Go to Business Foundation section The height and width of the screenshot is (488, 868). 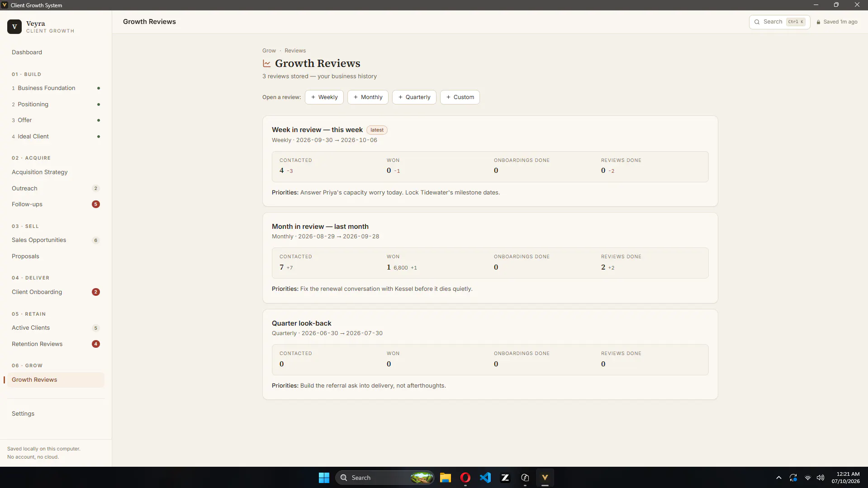[56, 88]
